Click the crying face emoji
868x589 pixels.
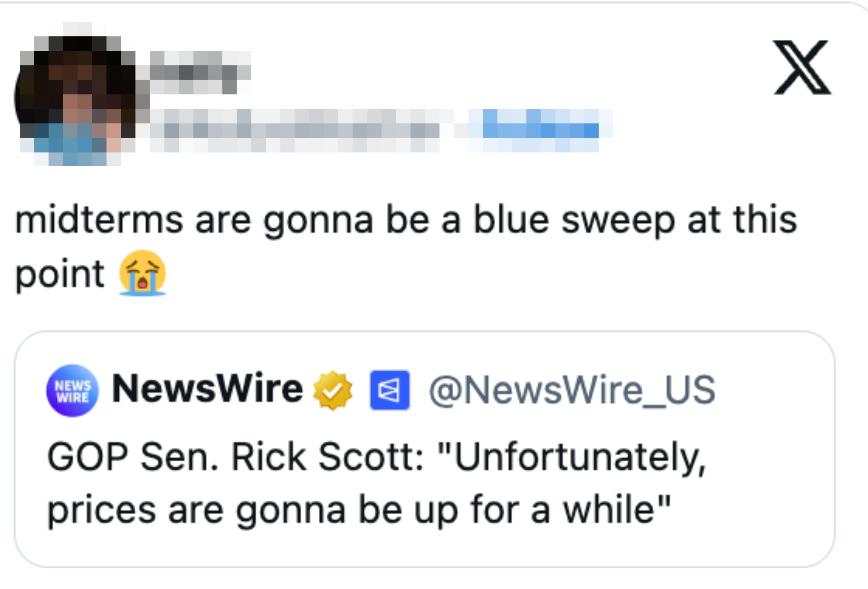coord(142,273)
